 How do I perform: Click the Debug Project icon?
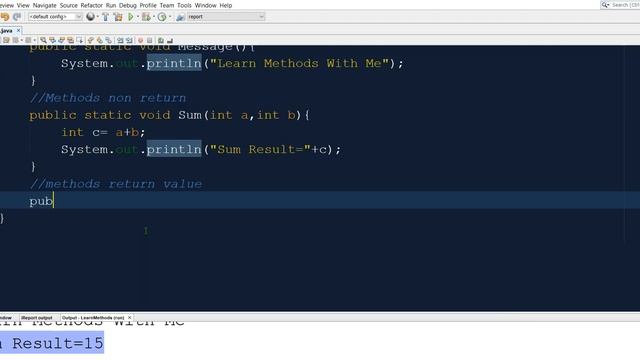coord(146,17)
